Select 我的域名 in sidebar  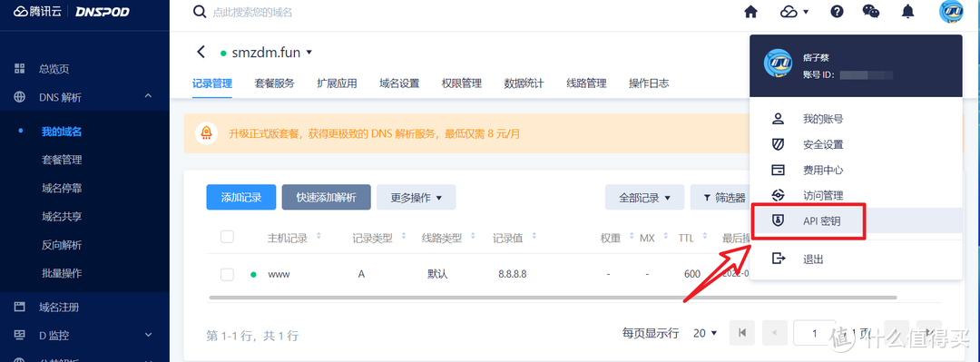pos(62,132)
